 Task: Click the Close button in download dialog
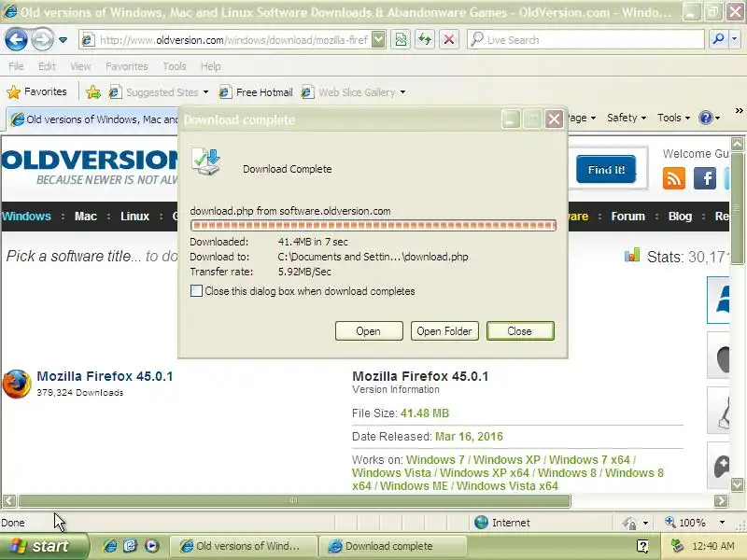click(x=520, y=331)
